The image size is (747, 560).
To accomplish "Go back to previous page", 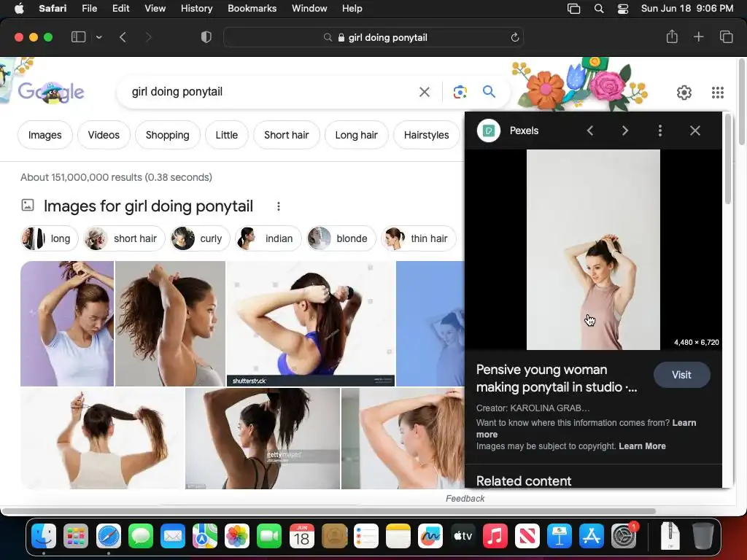I will [123, 37].
